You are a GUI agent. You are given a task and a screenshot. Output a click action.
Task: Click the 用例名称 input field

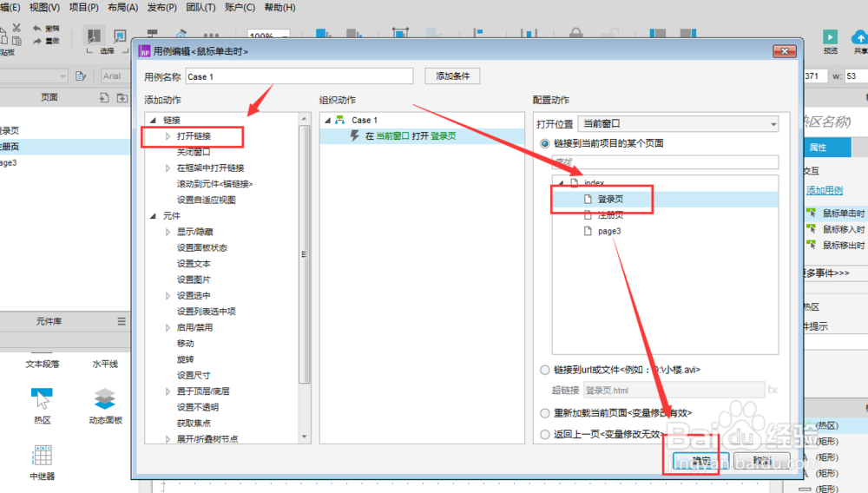coord(299,76)
